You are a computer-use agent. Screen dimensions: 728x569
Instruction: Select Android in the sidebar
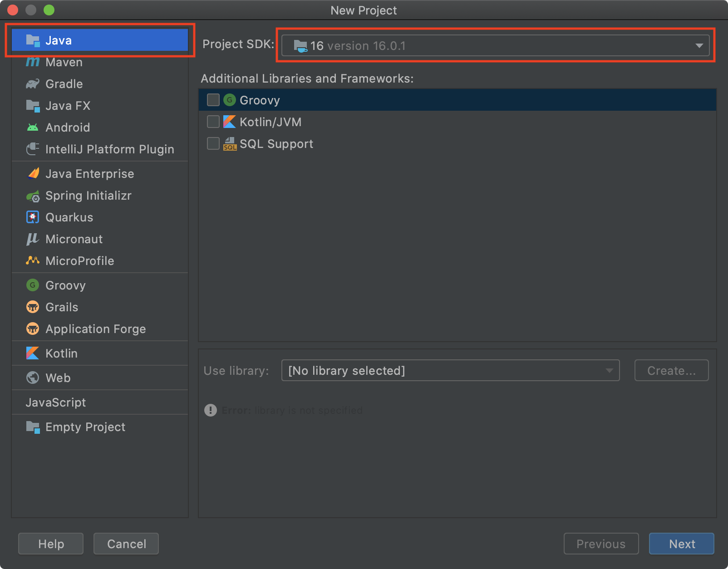100,128
